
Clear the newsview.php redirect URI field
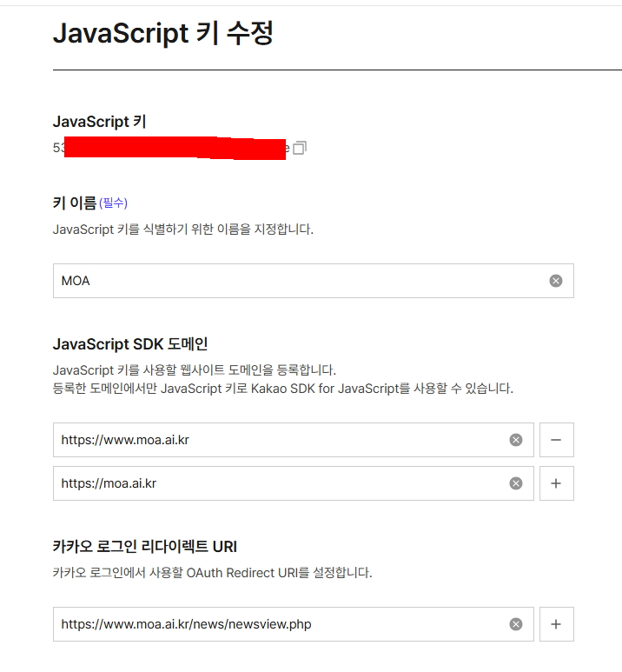tap(516, 624)
